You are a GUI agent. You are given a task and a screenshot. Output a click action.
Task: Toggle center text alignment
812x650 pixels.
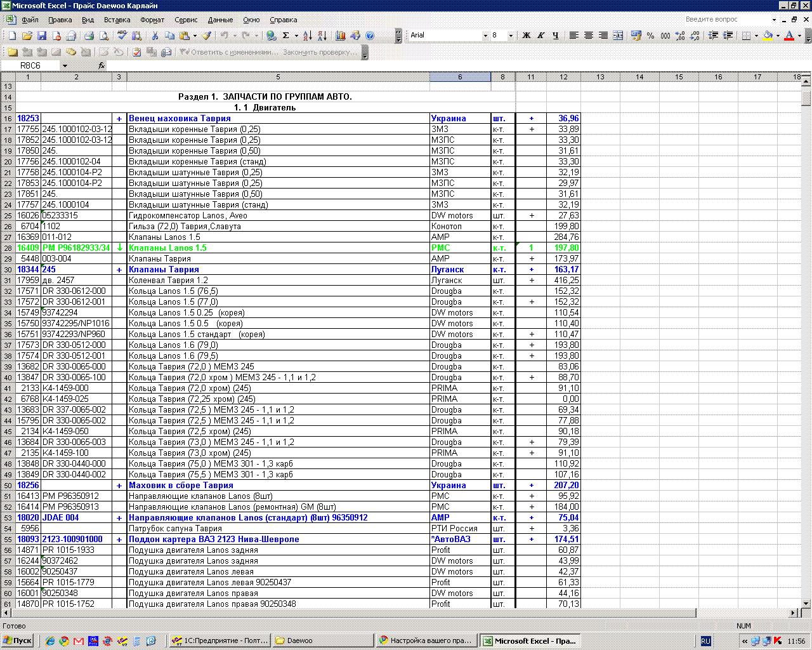tap(589, 36)
